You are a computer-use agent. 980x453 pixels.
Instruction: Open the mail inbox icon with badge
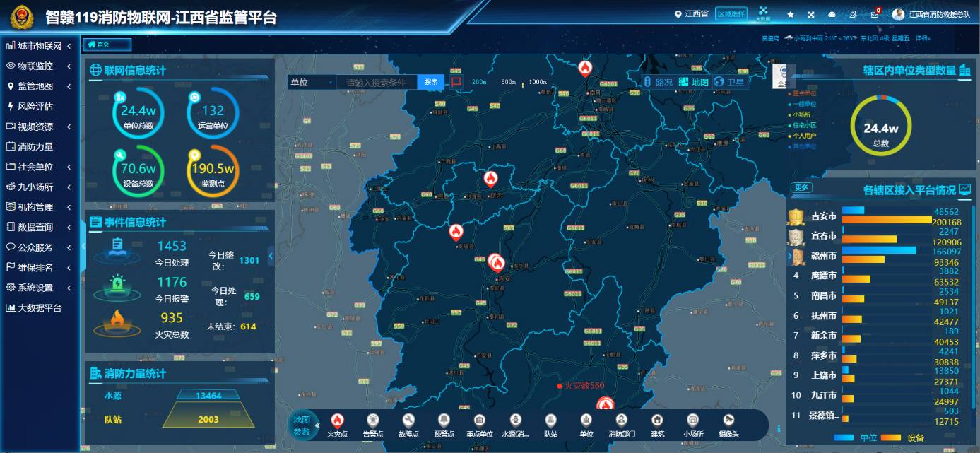tap(875, 15)
